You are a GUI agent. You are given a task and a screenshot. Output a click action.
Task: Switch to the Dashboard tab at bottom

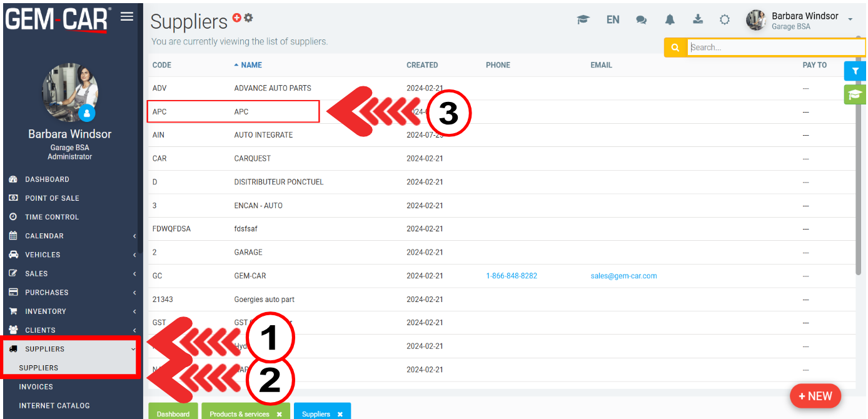point(173,413)
